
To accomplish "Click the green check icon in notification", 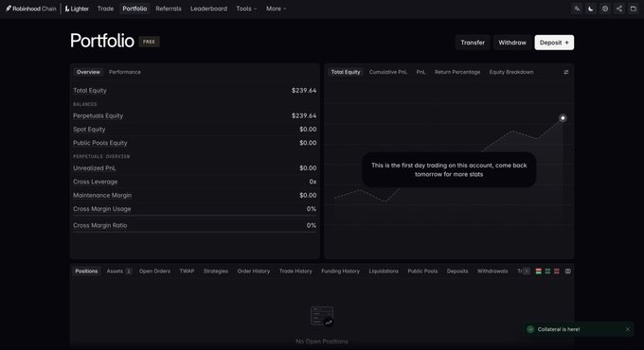I will coord(530,329).
